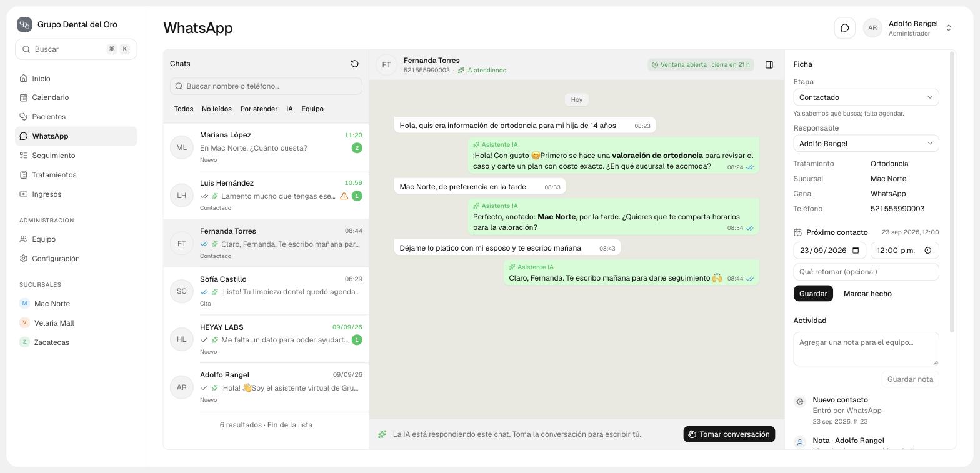Click the phone number 521555990003 in Ficha
This screenshot has height=473, width=980.
[897, 209]
